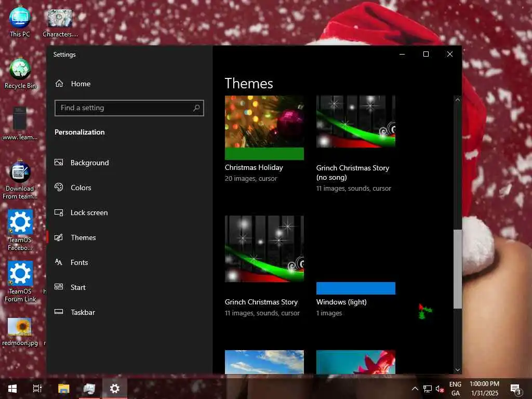Click the Personalization heading
This screenshot has width=532, height=399.
pos(79,132)
